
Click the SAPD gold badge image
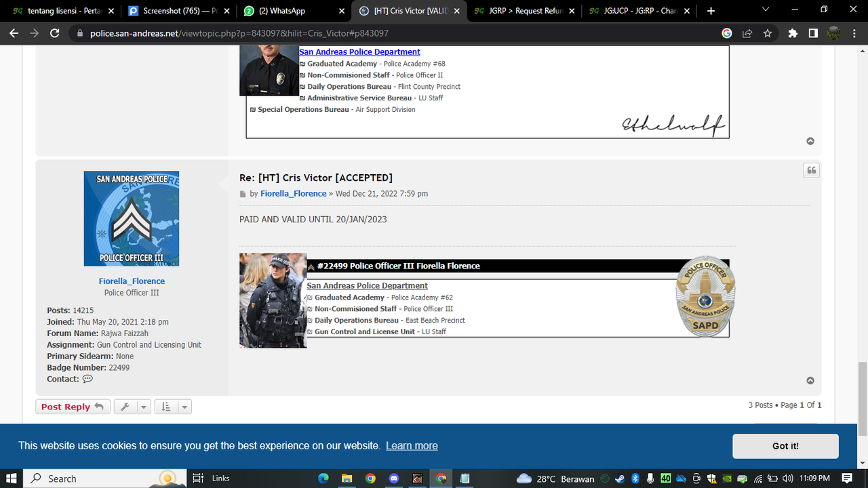click(706, 298)
